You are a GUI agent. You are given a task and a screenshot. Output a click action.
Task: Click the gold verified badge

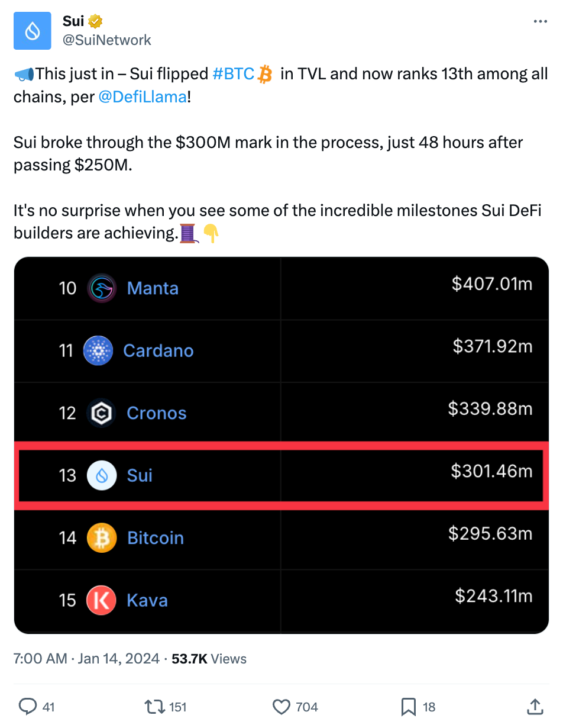(x=96, y=21)
